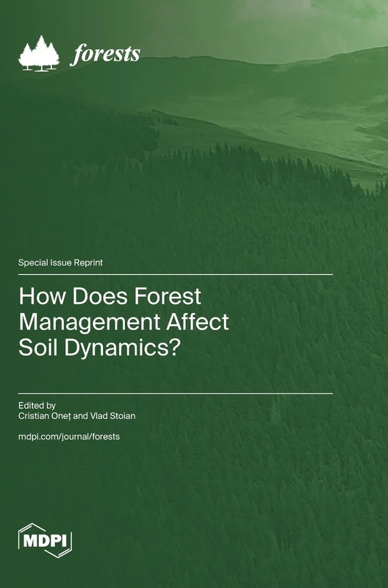The height and width of the screenshot is (588, 388).
Task: Click the title 'How Does Forest Management Affect Soil Dynamics?'
Action: coord(123,322)
